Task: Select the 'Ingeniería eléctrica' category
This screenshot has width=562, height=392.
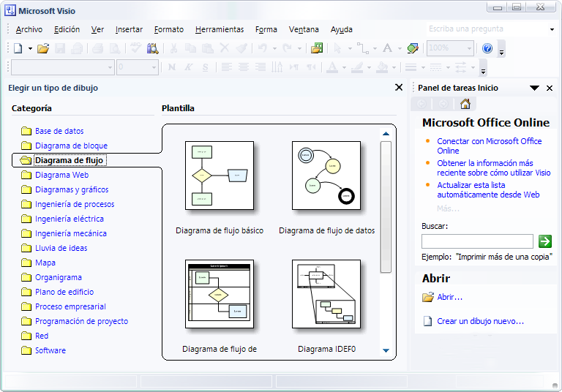Action: (x=70, y=219)
